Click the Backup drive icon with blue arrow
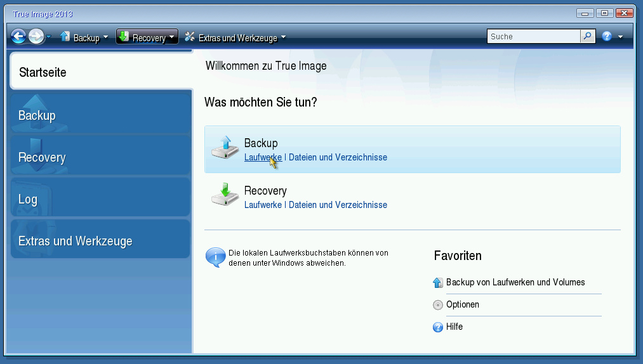 225,148
